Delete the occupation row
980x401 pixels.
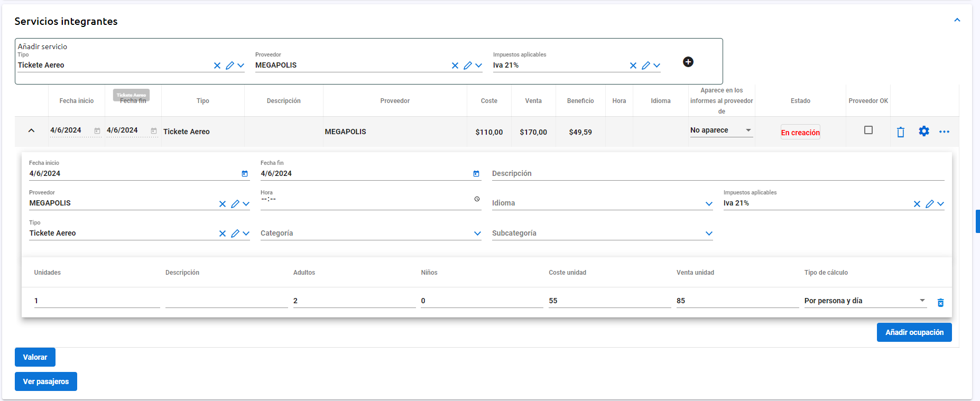click(941, 303)
